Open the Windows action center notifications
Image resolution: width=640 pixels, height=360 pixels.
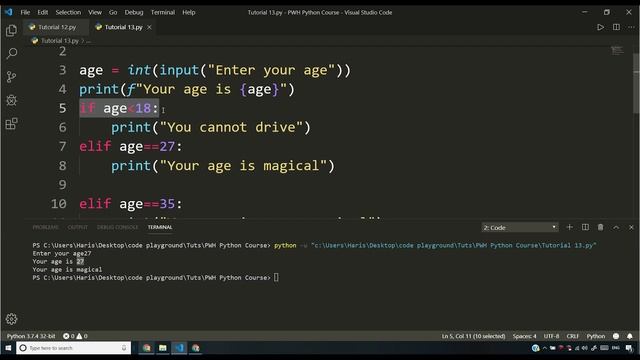[x=629, y=348]
